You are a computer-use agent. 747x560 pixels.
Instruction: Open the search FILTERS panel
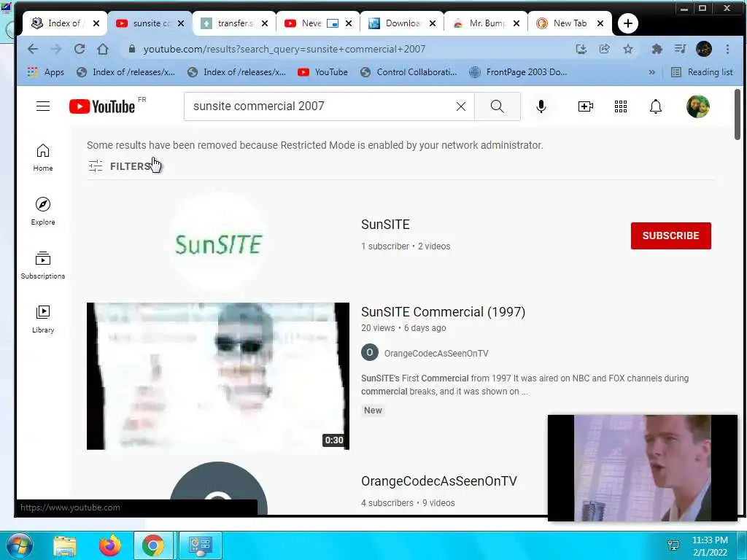click(x=120, y=166)
